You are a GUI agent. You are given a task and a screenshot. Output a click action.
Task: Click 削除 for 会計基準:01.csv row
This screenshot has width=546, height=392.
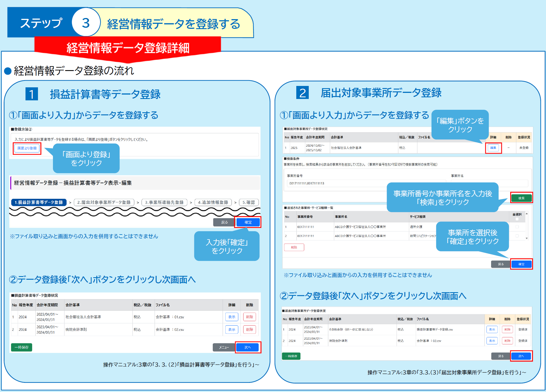click(x=249, y=317)
